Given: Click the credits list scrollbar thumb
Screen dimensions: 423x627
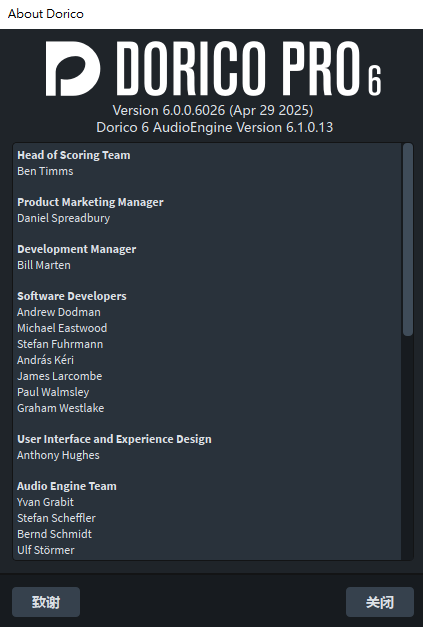Looking at the screenshot, I should coord(408,240).
